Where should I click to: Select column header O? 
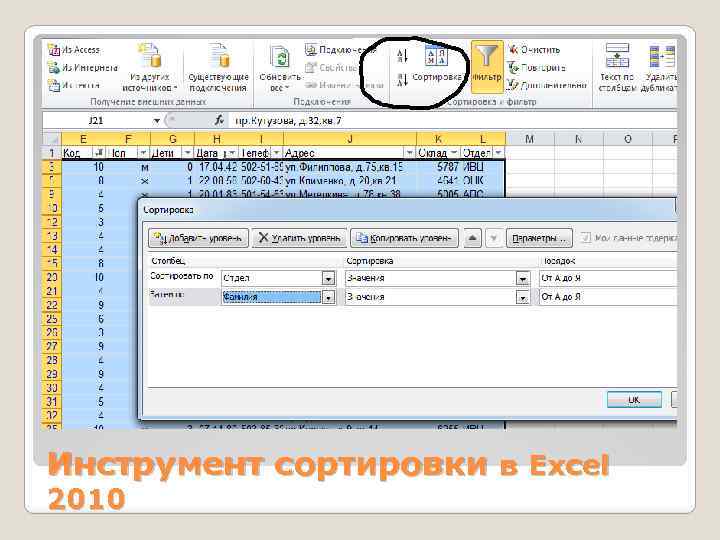pos(628,139)
